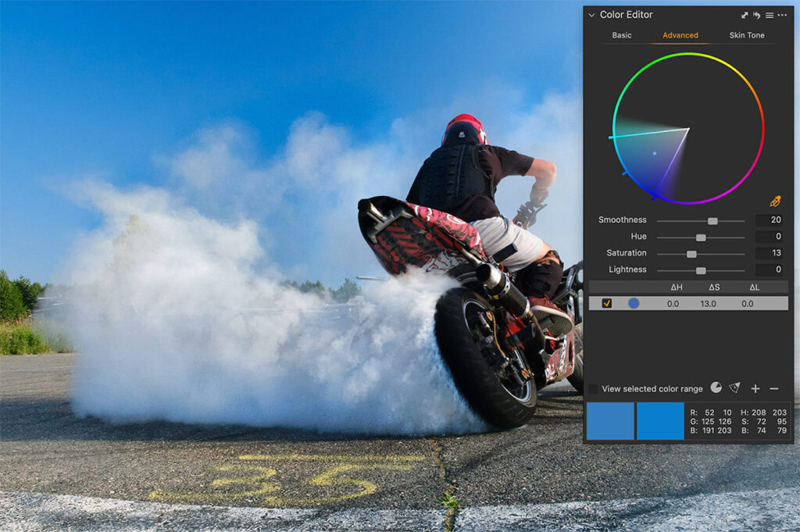800x532 pixels.
Task: Open Color Editor ellipsis action menu
Action: [x=784, y=14]
